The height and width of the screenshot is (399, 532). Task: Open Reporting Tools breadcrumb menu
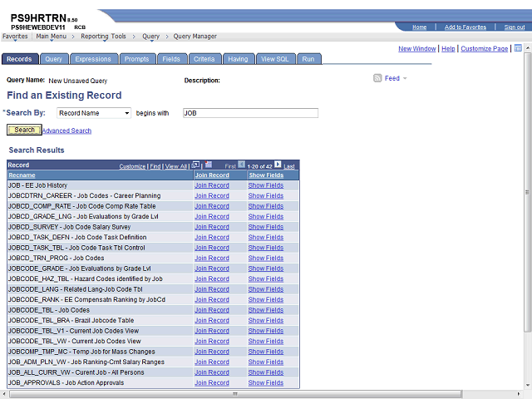(103, 37)
